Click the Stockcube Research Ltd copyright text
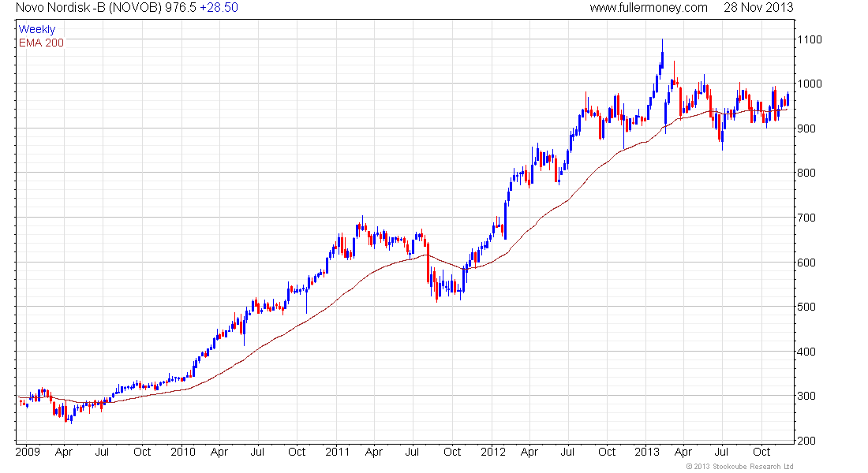The height and width of the screenshot is (473, 868). pos(739,467)
